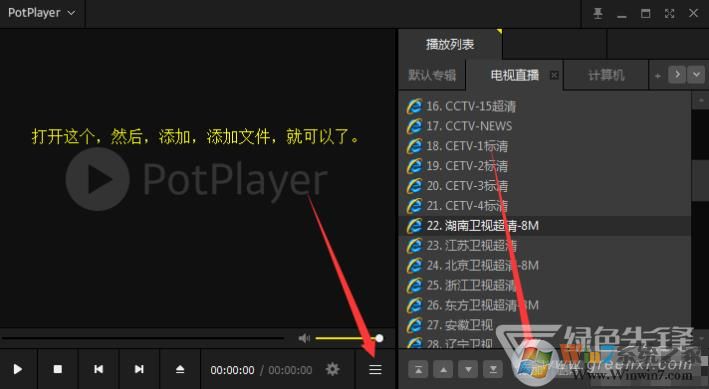The width and height of the screenshot is (709, 389).
Task: Open the PotPlayer main menu dropdown
Action: tap(41, 13)
